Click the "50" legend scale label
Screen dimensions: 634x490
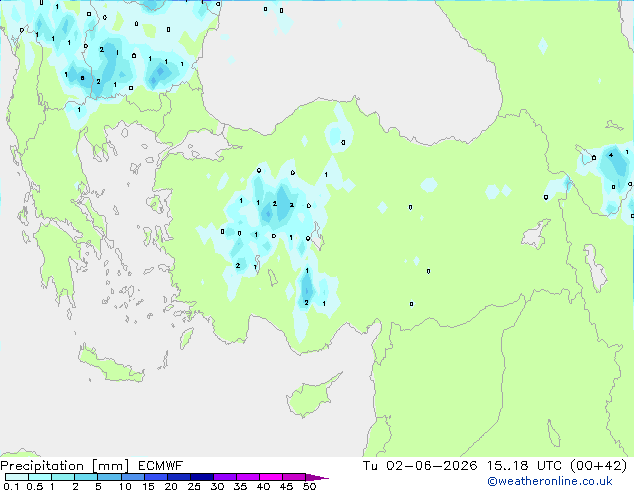(x=309, y=486)
